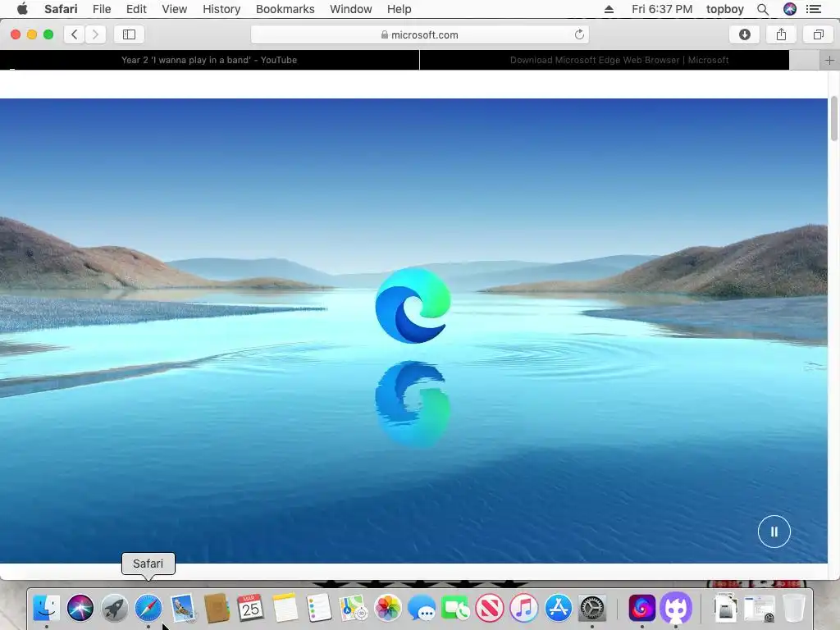Activate Siri from the menu bar
The height and width of the screenshot is (630, 840).
tap(790, 9)
